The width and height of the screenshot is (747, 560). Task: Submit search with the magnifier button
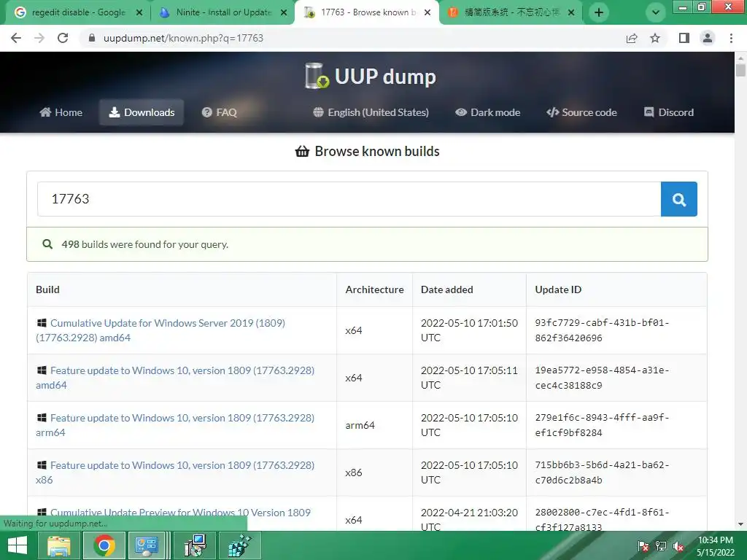click(679, 199)
